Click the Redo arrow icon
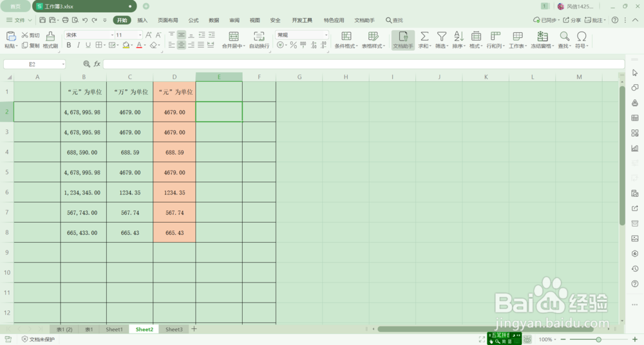644x345 pixels. point(95,20)
